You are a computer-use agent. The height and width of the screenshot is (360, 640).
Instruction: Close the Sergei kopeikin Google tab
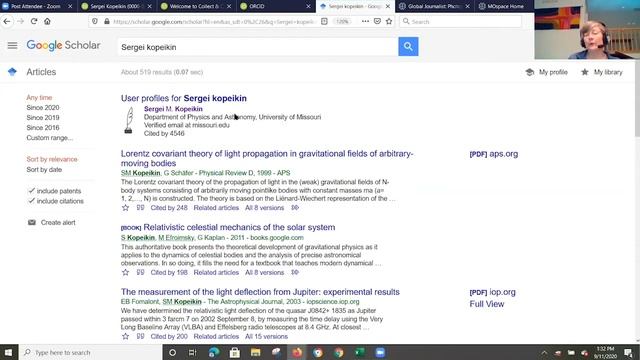(x=387, y=6)
